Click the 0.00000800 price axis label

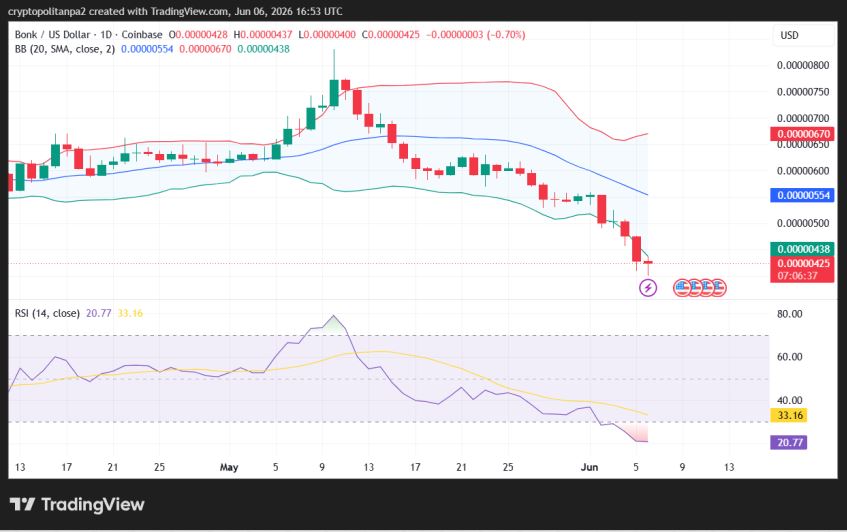pos(803,65)
